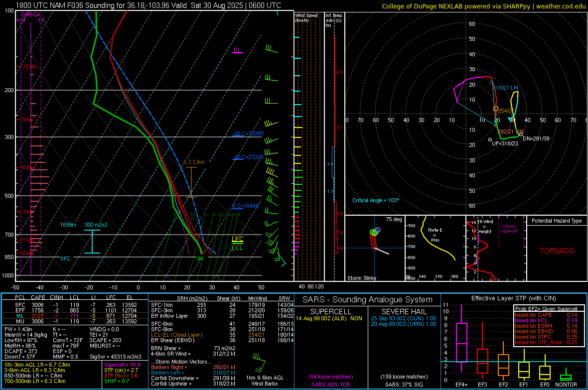Click the orange mean wind square on hodograph
The image size is (588, 390).
[496, 109]
